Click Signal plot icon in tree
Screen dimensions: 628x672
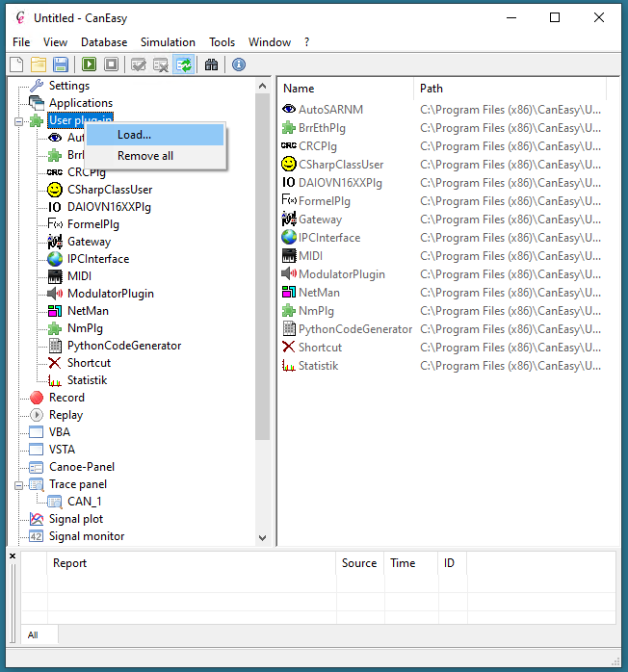point(37,519)
